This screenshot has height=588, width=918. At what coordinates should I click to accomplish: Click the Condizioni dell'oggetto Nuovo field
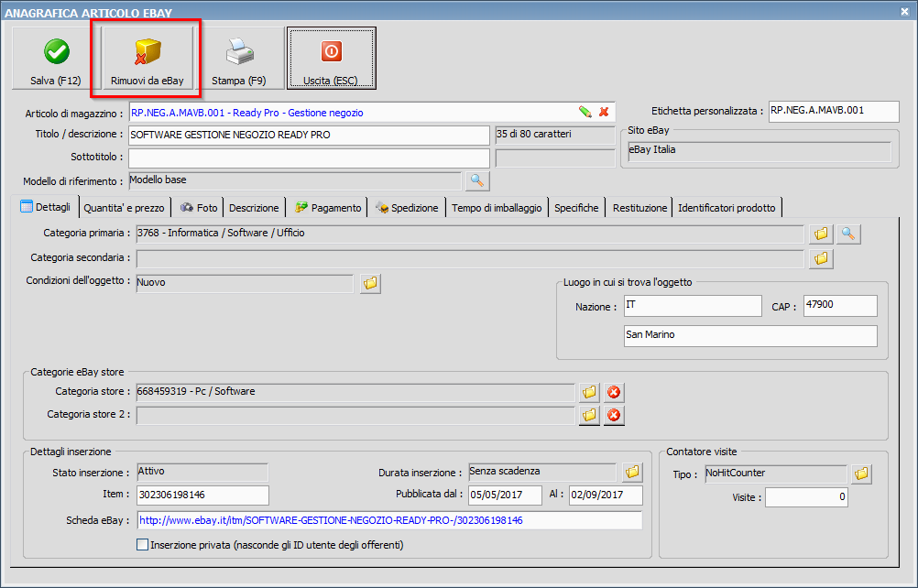point(245,283)
